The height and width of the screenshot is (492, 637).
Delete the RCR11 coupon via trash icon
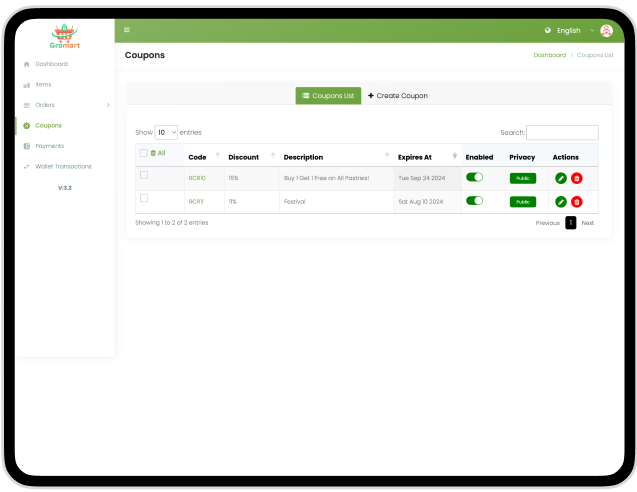[x=577, y=202]
